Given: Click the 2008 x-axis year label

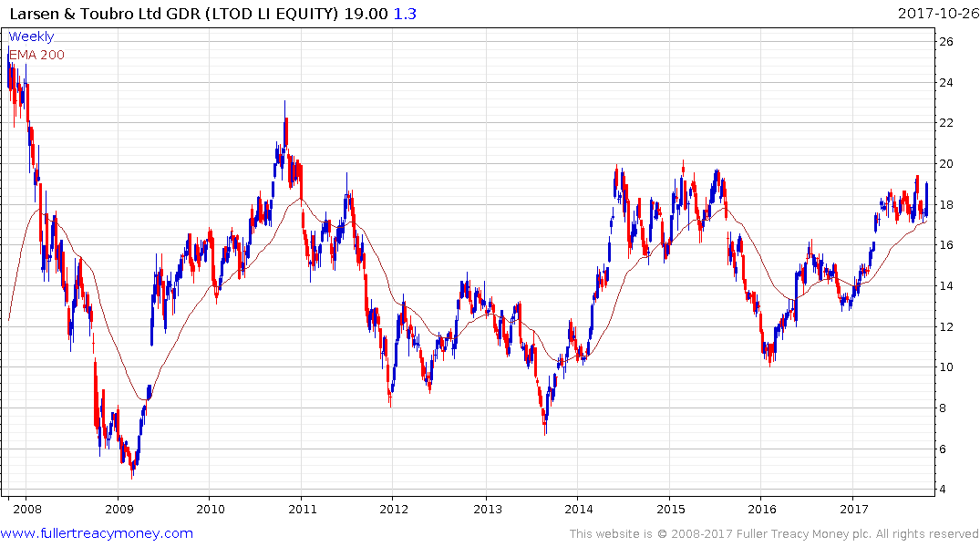Looking at the screenshot, I should 26,509.
